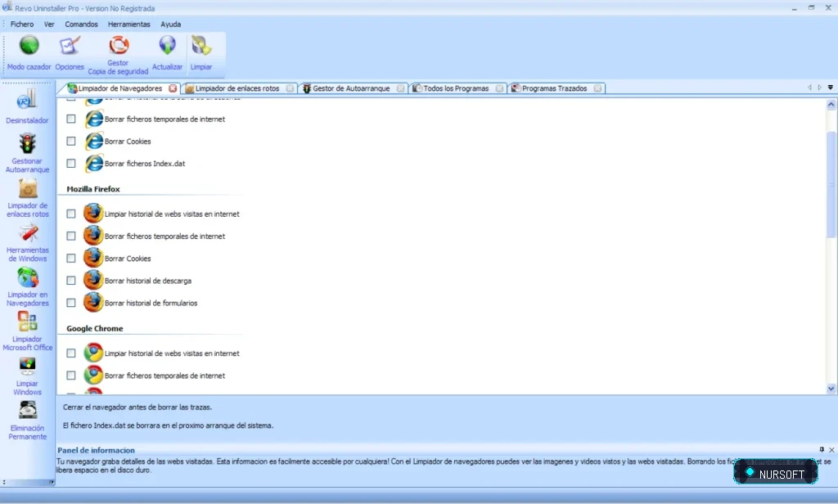
Task: Open Gestionar Autoarranque in sidebar
Action: pyautogui.click(x=27, y=153)
